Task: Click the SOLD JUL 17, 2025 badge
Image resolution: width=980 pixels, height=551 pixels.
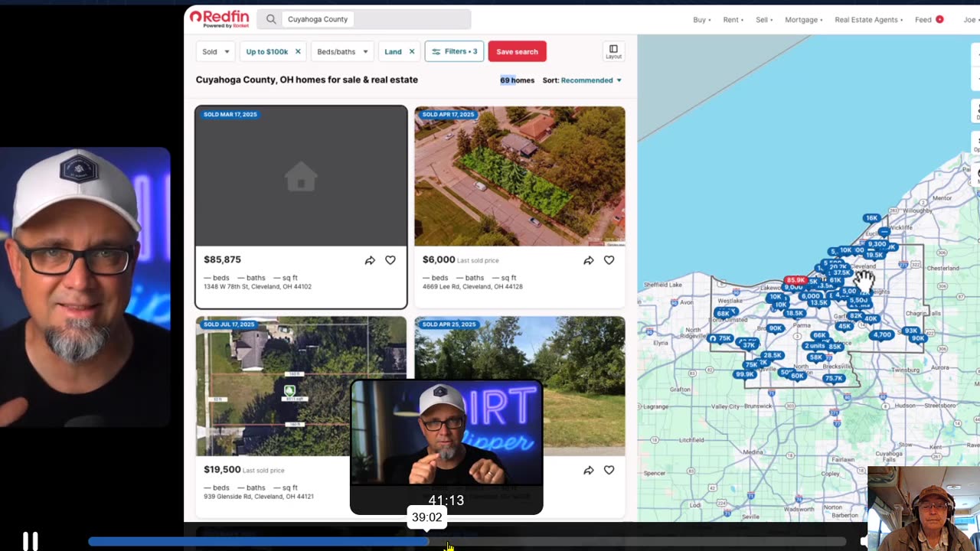Action: pos(229,324)
